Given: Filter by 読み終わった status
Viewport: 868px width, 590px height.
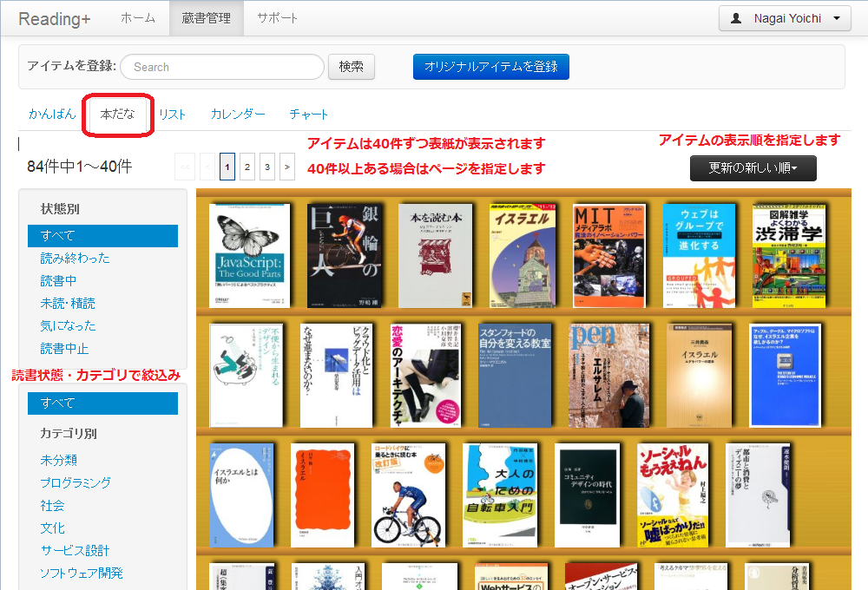Looking at the screenshot, I should point(76,259).
